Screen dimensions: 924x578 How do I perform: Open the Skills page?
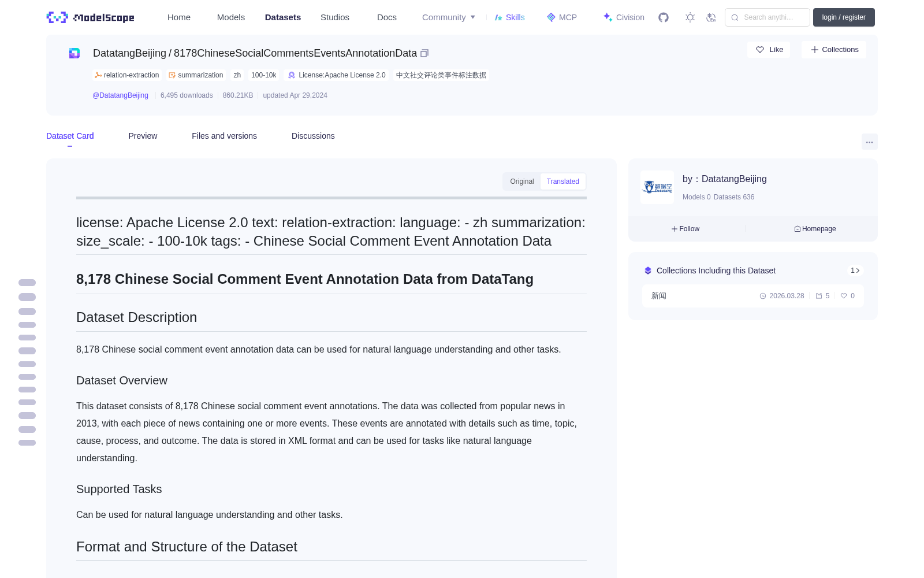pyautogui.click(x=510, y=17)
